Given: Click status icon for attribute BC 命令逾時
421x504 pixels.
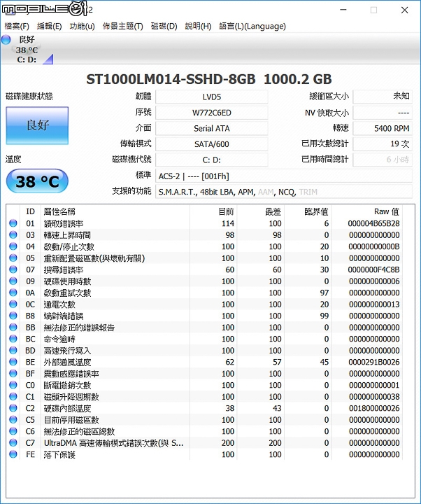Looking at the screenshot, I should click(x=13, y=339).
